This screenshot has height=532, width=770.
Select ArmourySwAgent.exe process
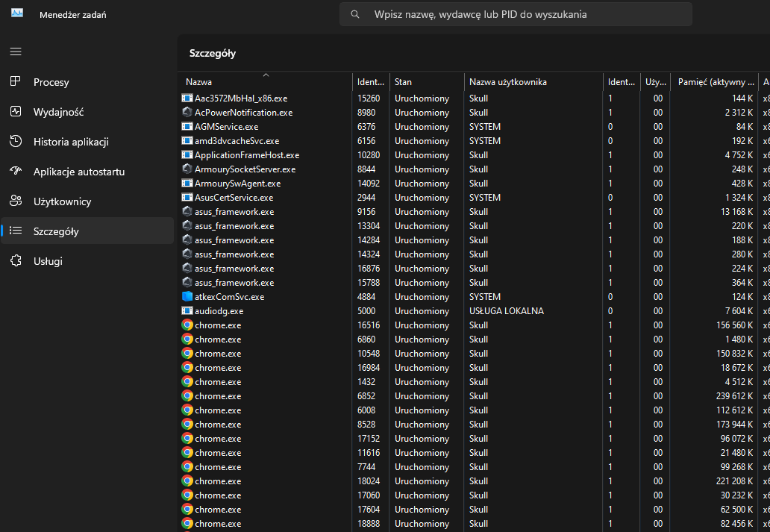point(474,184)
